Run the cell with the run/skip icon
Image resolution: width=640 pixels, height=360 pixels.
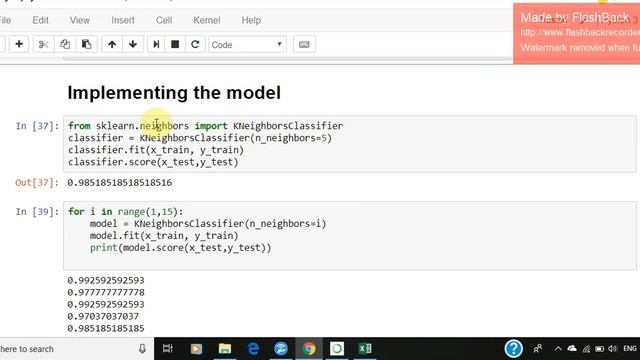[x=156, y=44]
